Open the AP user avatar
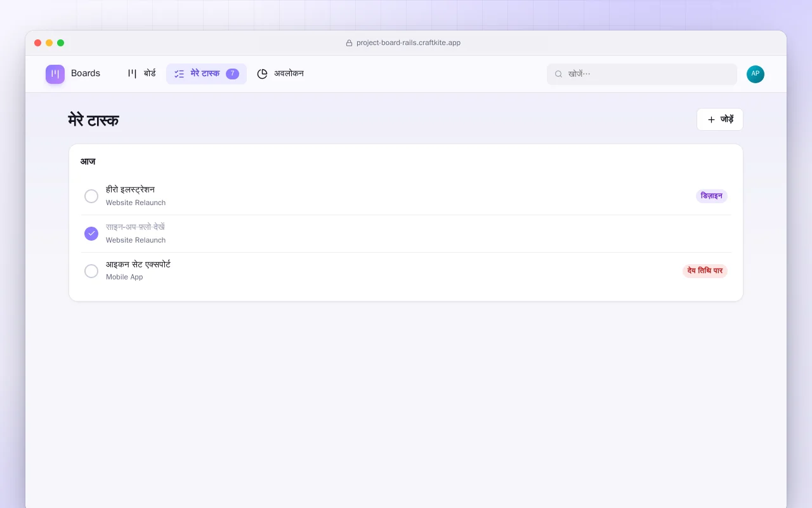This screenshot has width=812, height=508. [x=756, y=74]
